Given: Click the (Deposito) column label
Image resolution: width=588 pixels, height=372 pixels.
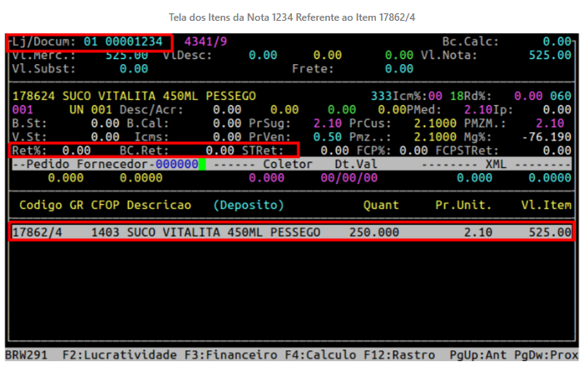Looking at the screenshot, I should click(248, 205).
